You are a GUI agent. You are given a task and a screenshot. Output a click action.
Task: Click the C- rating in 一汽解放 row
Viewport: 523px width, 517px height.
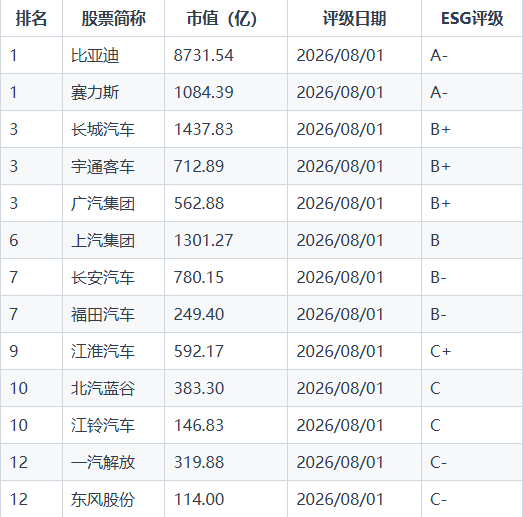[439, 463]
